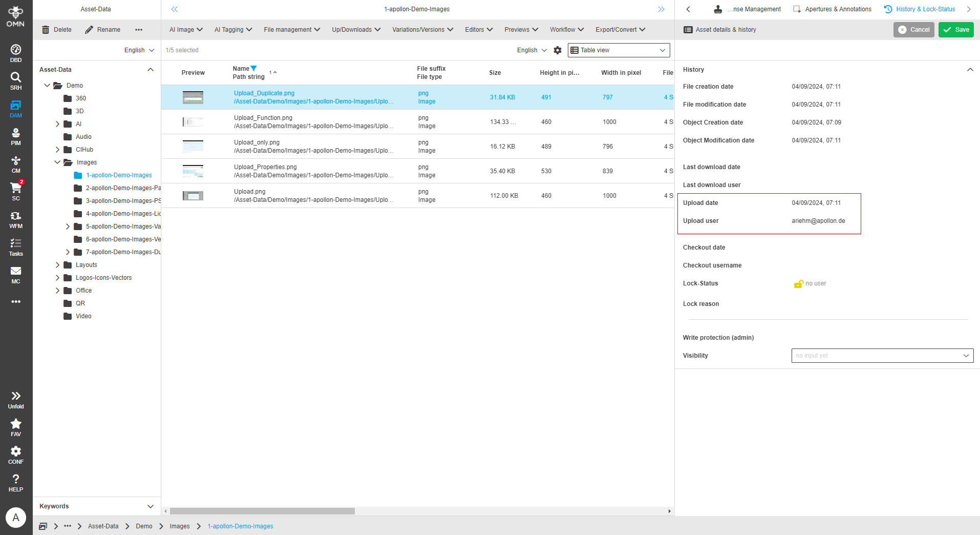Switch to Apertures & Annotations tab
This screenshot has height=535, width=980.
833,9
